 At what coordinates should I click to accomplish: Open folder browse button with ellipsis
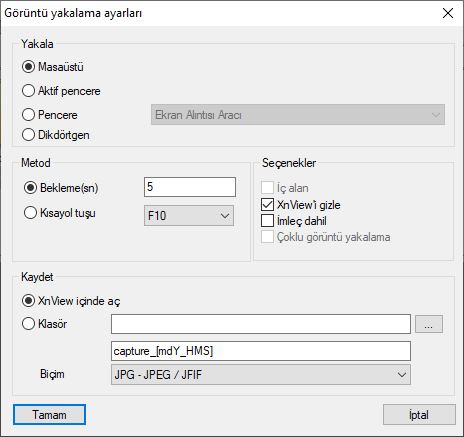(x=429, y=324)
